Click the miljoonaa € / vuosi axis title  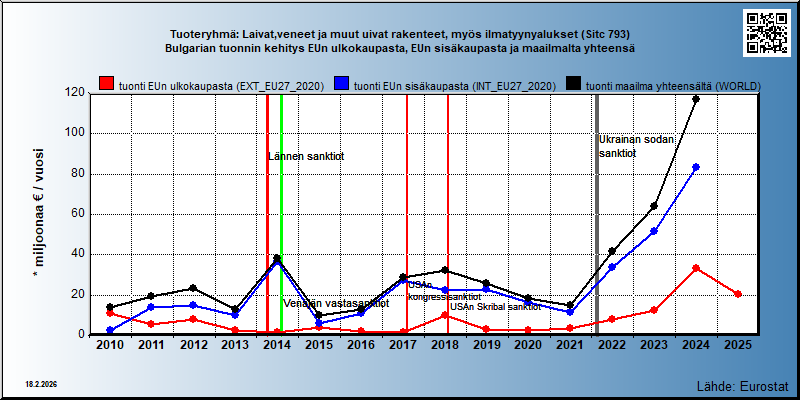click(x=38, y=213)
